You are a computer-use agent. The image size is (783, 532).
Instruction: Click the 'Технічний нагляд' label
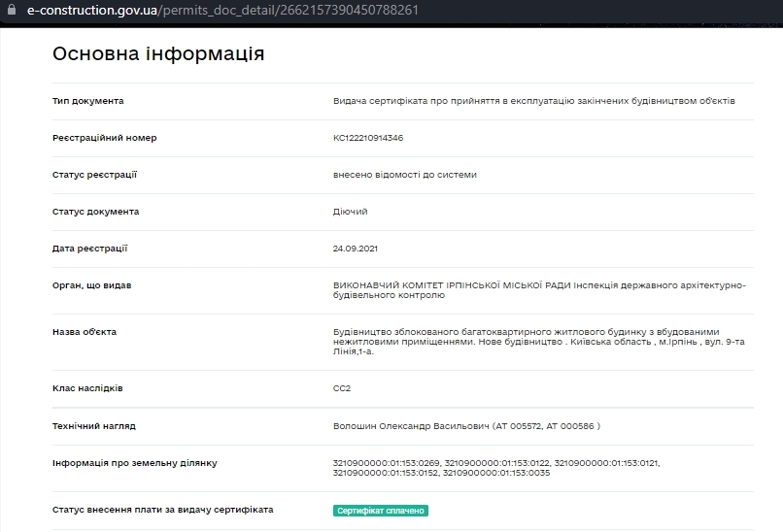pyautogui.click(x=94, y=426)
